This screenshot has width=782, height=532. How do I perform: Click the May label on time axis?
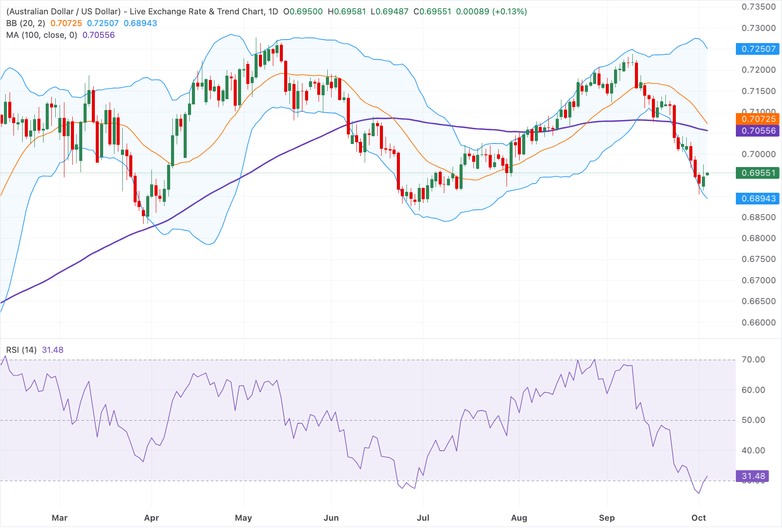click(243, 518)
